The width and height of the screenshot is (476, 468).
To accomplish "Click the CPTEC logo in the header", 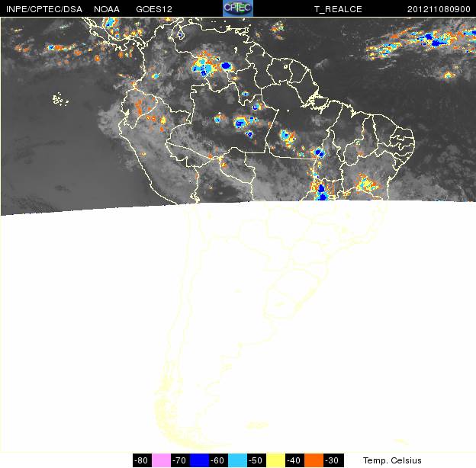I will point(238,8).
